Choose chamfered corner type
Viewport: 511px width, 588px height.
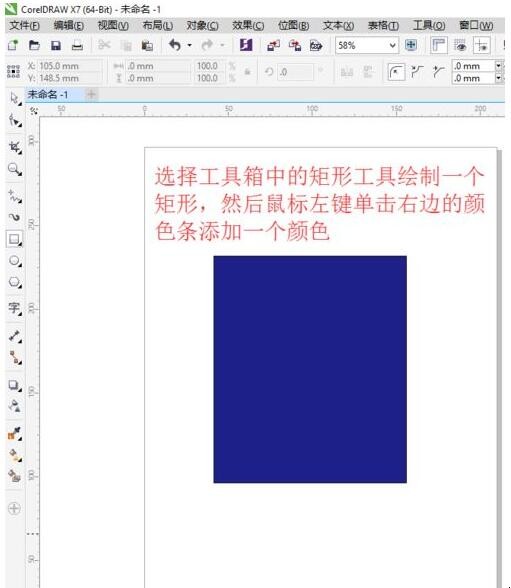[x=438, y=72]
